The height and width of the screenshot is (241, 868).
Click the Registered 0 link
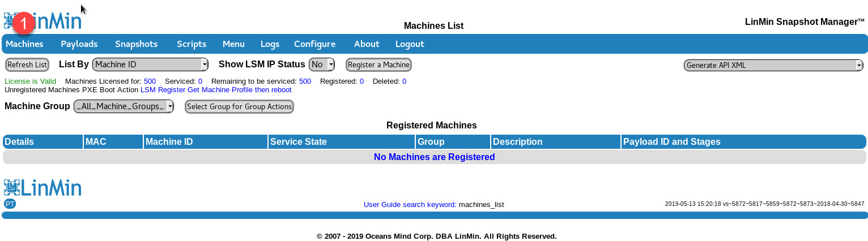click(361, 81)
